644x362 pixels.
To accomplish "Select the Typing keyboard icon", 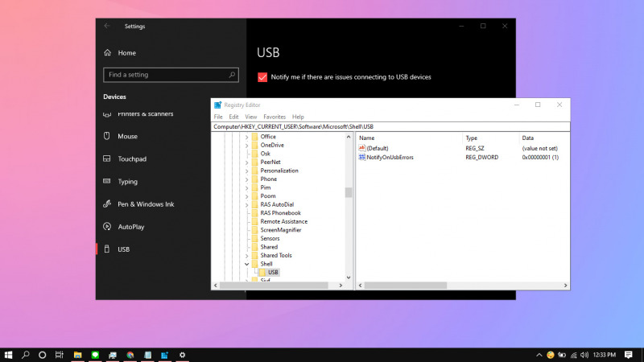I will click(109, 182).
